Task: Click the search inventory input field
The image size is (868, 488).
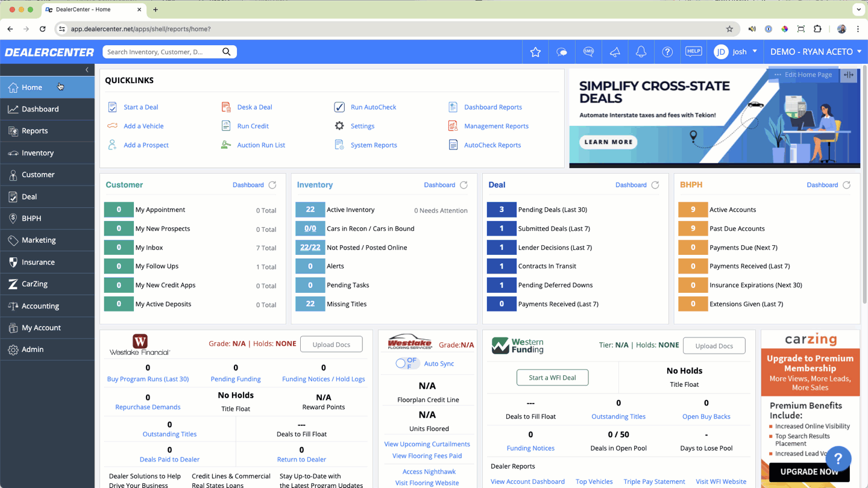Action: pyautogui.click(x=162, y=52)
